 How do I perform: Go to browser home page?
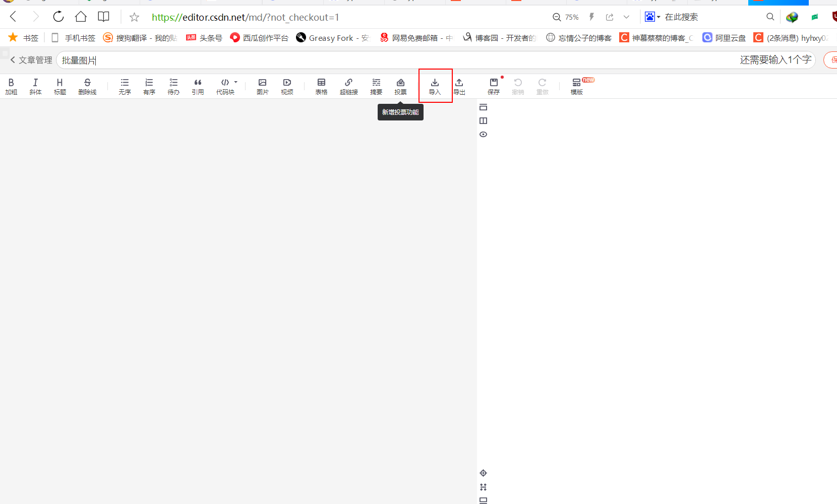[x=81, y=17]
